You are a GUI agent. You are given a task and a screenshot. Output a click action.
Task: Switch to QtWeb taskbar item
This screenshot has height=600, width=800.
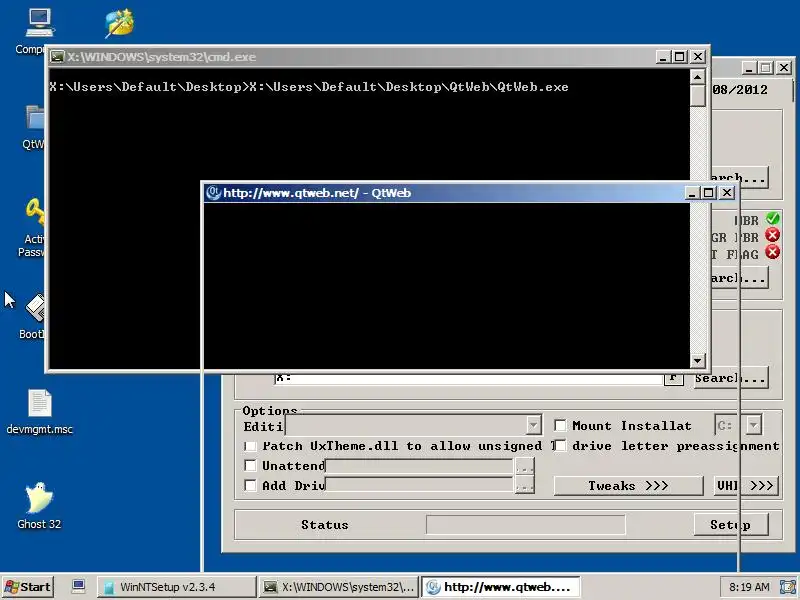click(501, 587)
